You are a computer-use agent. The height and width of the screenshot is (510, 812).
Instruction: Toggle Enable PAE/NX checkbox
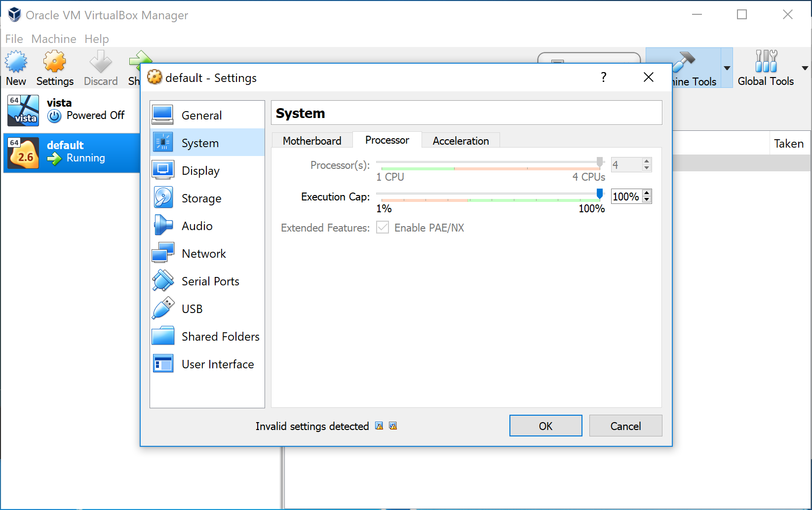(383, 228)
